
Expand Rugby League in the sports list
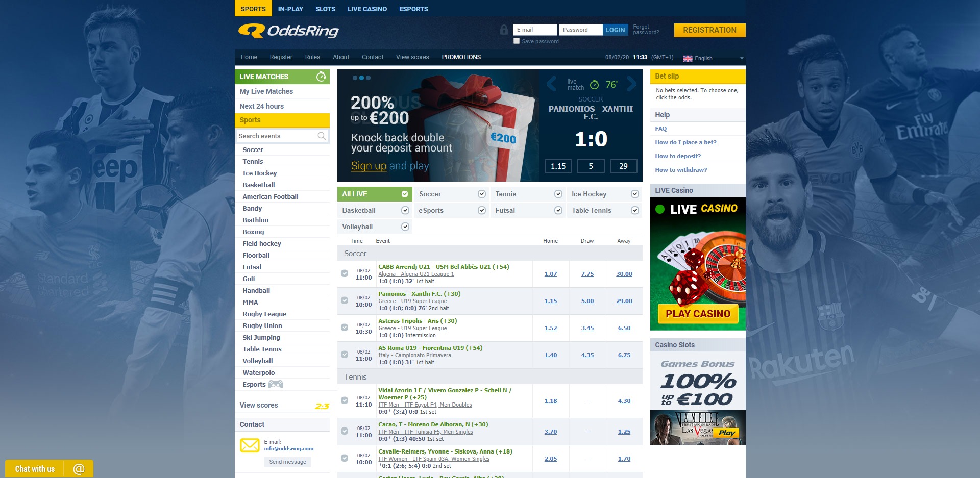click(264, 314)
